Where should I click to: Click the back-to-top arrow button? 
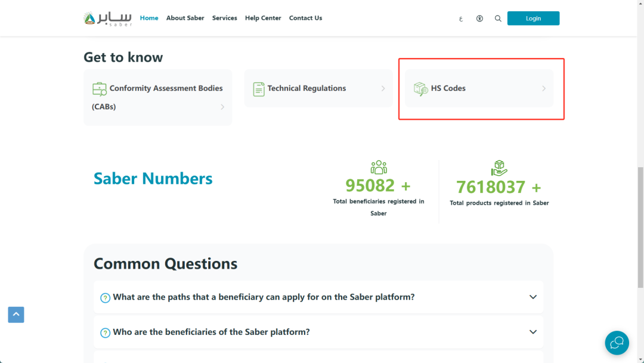point(16,315)
